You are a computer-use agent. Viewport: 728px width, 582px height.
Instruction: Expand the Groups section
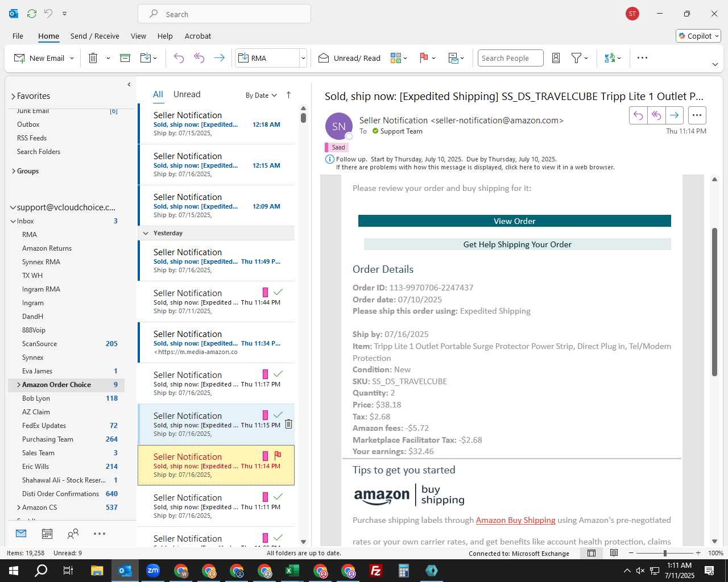coord(13,171)
